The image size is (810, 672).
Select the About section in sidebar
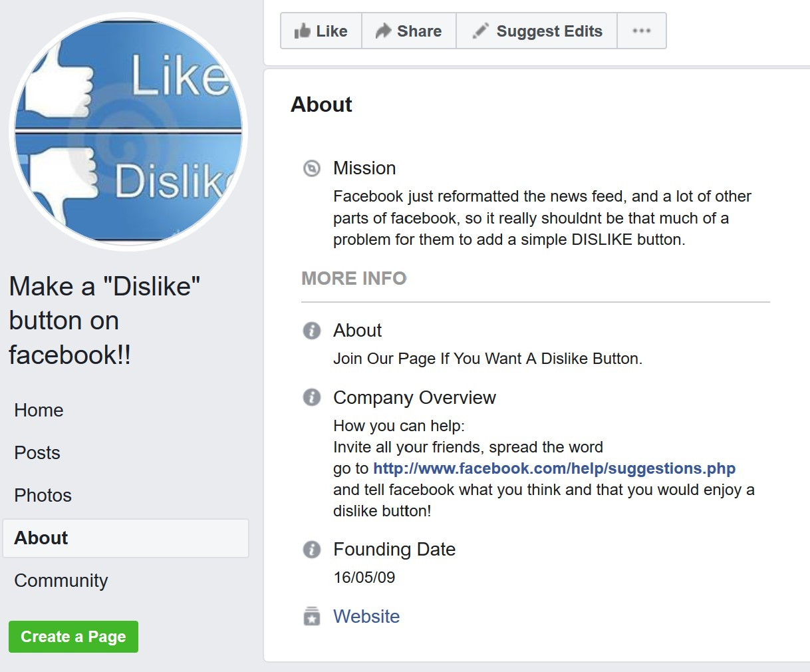(x=126, y=538)
